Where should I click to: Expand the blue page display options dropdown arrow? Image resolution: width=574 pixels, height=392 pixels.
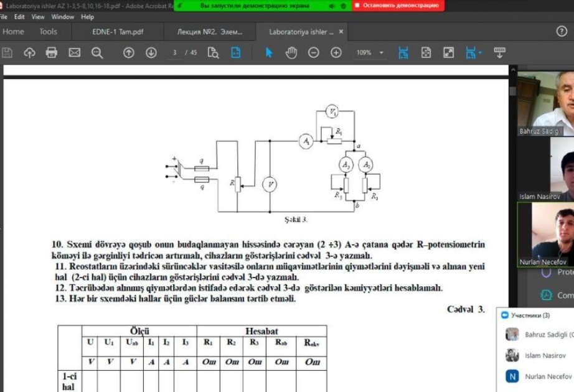coord(480,53)
